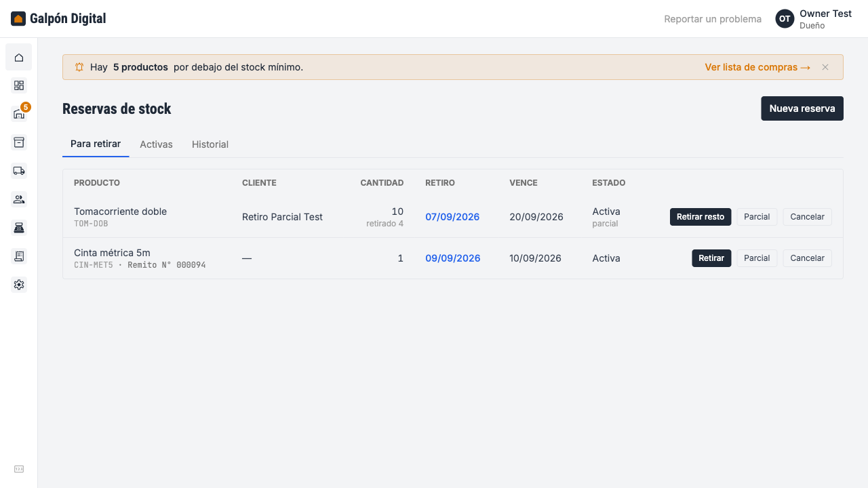
Task: Open the settings gear icon in sidebar
Action: click(x=19, y=285)
